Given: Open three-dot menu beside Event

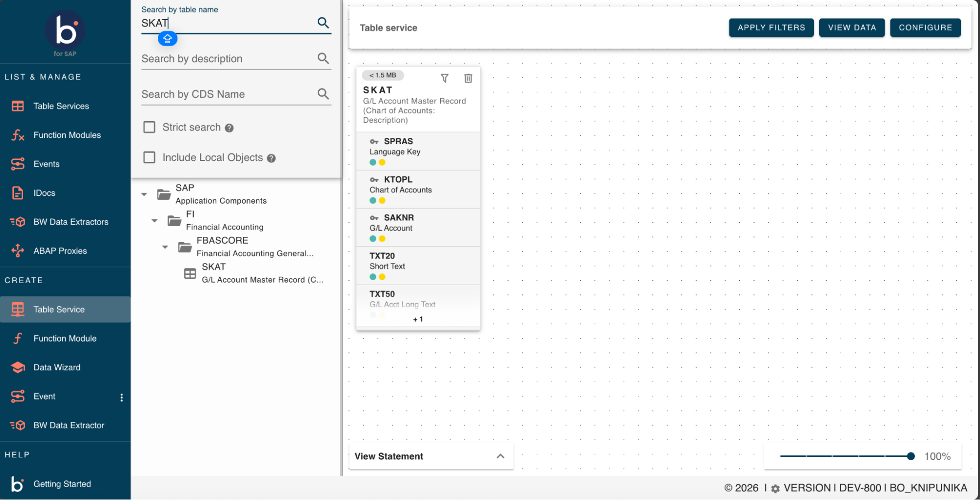Looking at the screenshot, I should (x=122, y=397).
